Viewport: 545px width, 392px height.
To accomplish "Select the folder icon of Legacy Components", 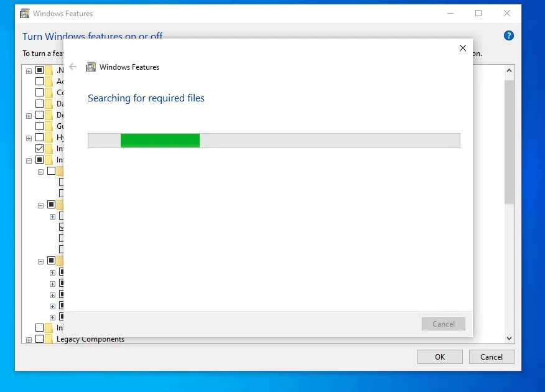I will point(49,339).
